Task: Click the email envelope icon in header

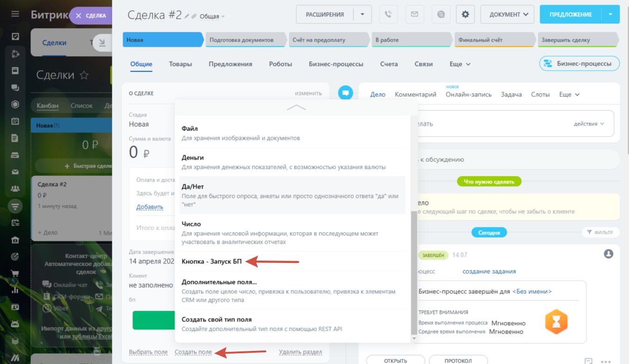Action: pos(414,15)
